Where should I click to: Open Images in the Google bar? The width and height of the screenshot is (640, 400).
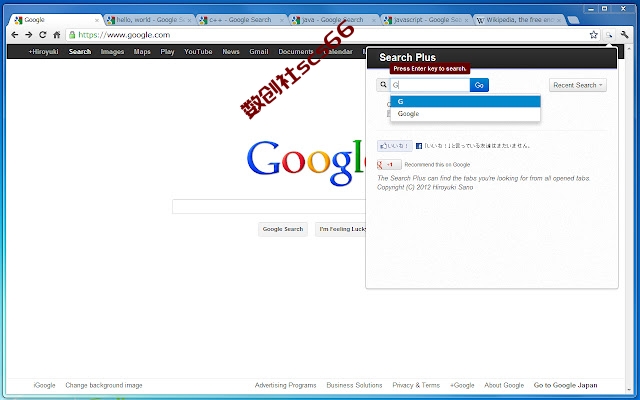coord(112,51)
